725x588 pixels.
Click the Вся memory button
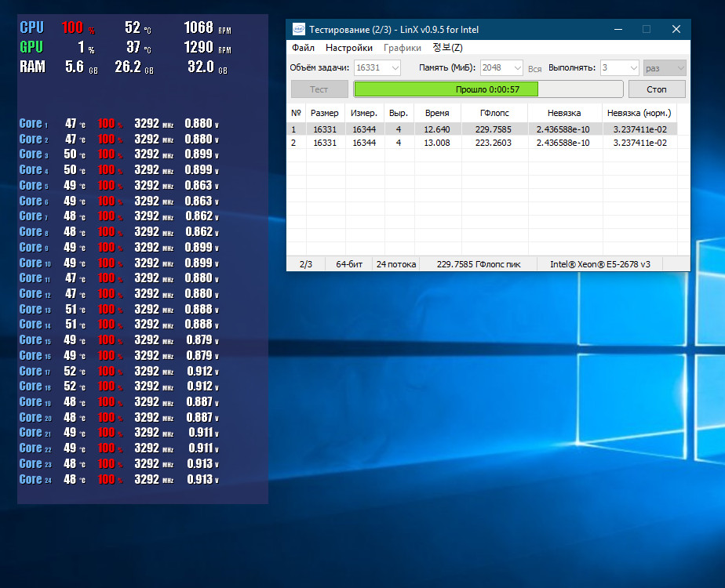[x=534, y=69]
